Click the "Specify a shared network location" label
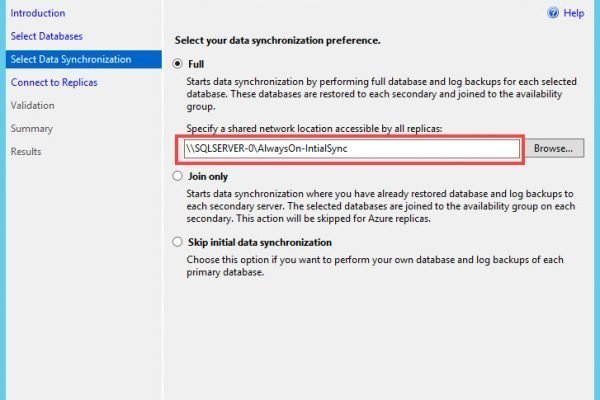Screen dimensions: 600x400 (316, 129)
